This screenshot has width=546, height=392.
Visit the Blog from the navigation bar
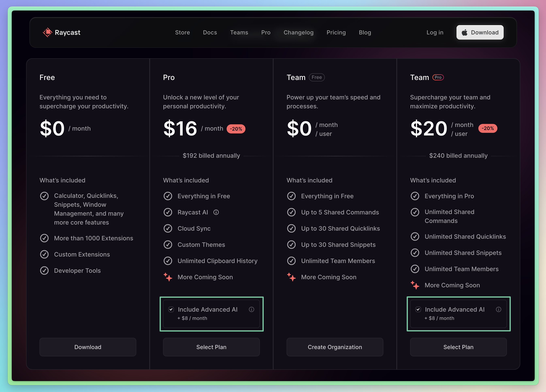point(365,32)
